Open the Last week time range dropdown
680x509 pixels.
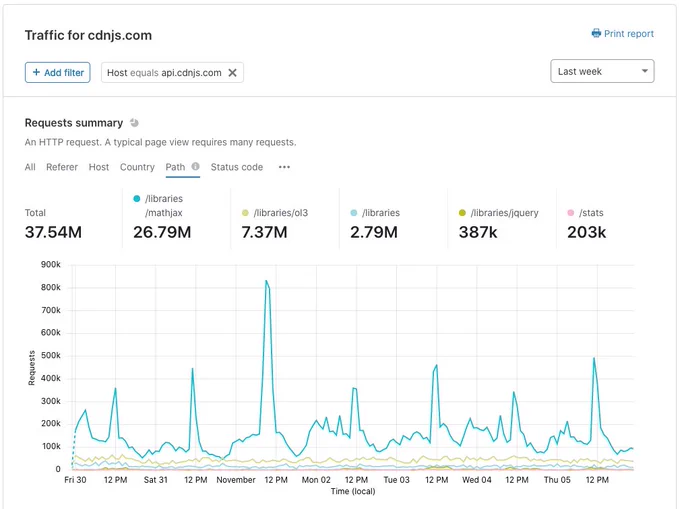pyautogui.click(x=602, y=71)
